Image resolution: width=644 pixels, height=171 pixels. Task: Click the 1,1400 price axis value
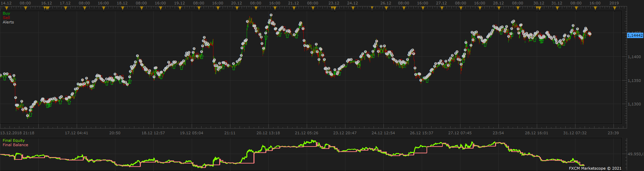tap(634, 57)
